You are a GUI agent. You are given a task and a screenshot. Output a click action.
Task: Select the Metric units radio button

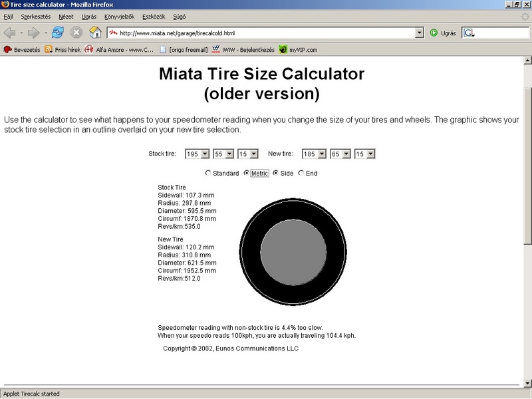[x=246, y=173]
